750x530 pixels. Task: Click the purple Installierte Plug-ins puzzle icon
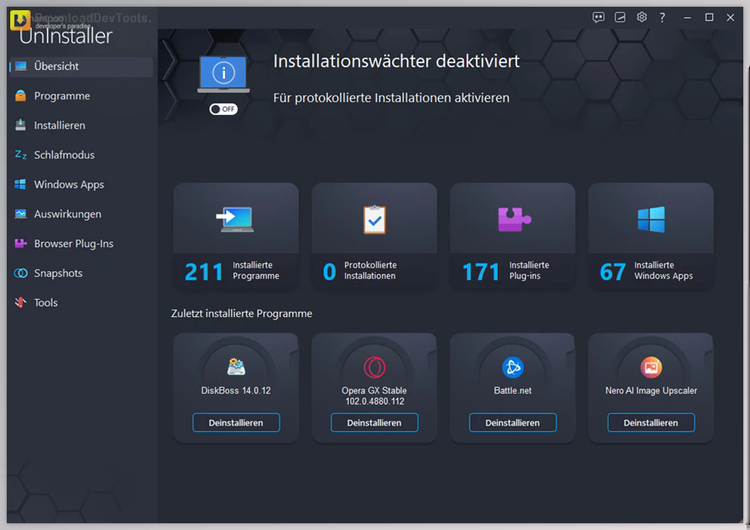(x=513, y=219)
